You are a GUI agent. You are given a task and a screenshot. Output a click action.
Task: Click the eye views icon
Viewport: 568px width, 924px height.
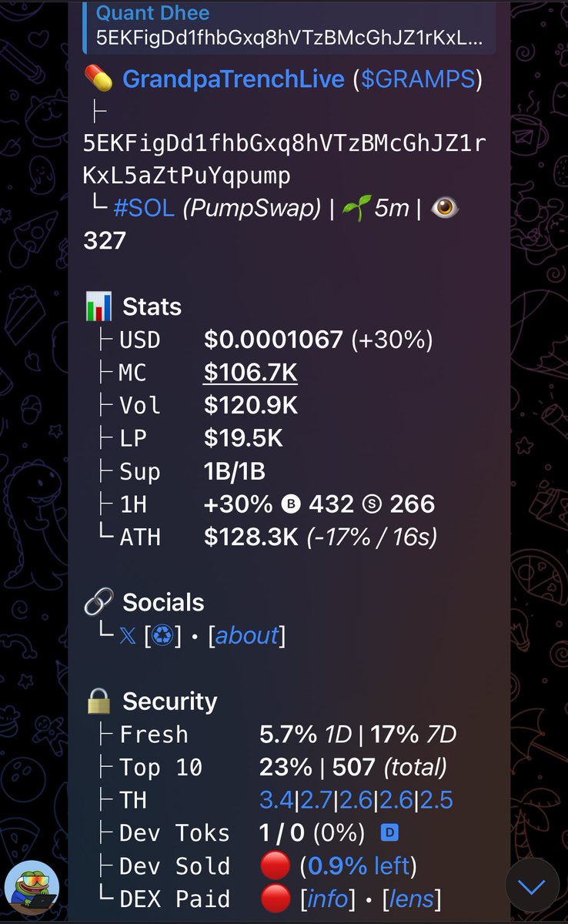pyautogui.click(x=444, y=207)
